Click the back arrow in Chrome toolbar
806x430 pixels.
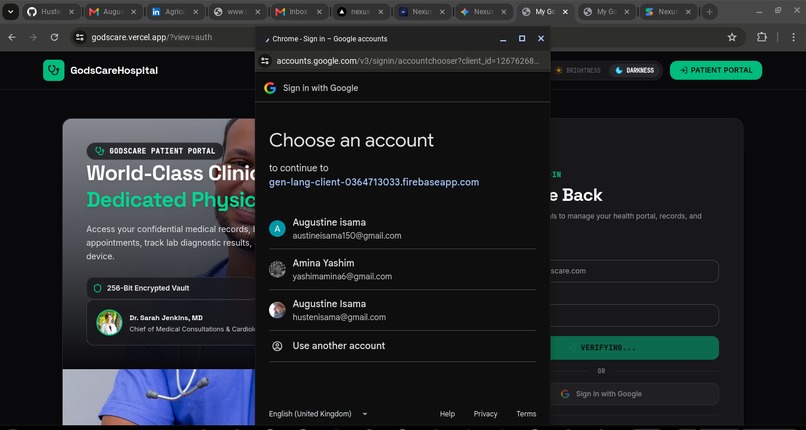tap(12, 37)
